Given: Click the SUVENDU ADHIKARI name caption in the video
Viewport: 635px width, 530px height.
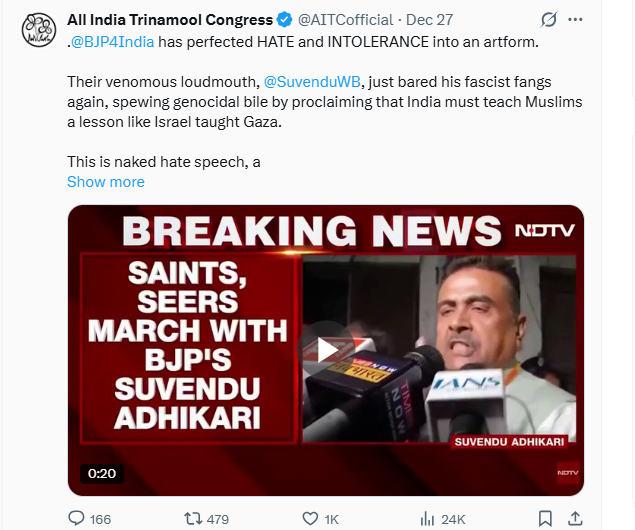Looking at the screenshot, I should pos(509,441).
